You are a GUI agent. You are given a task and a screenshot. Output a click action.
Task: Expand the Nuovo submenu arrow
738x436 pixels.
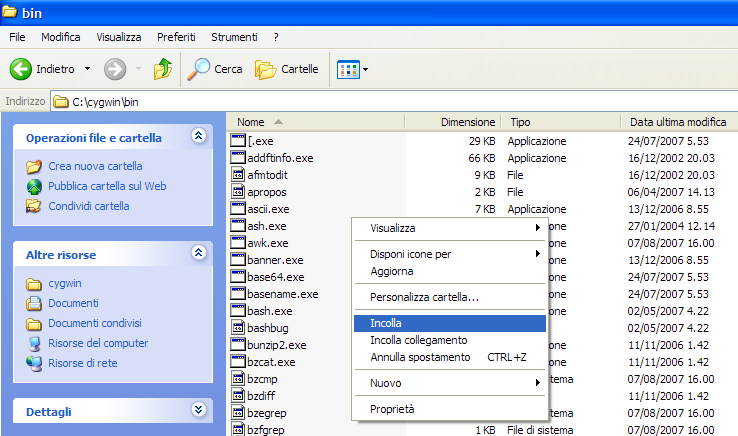[537, 383]
